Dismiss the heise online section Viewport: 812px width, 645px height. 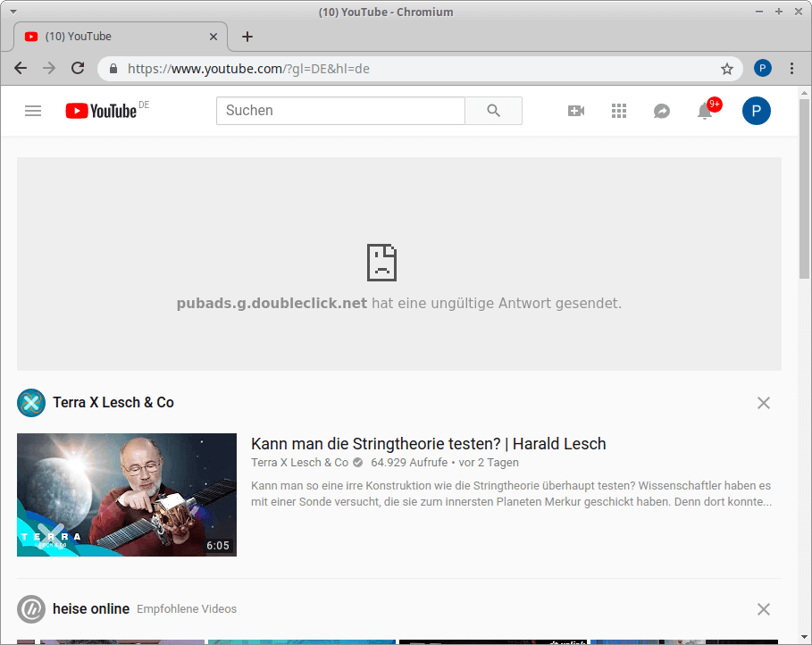764,609
